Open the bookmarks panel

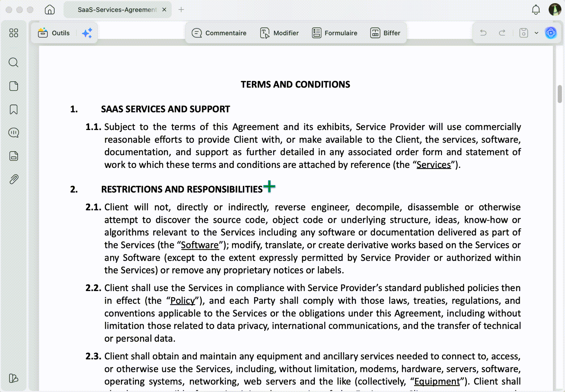[14, 109]
